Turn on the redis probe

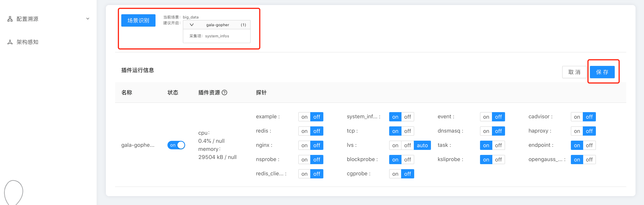[304, 131]
